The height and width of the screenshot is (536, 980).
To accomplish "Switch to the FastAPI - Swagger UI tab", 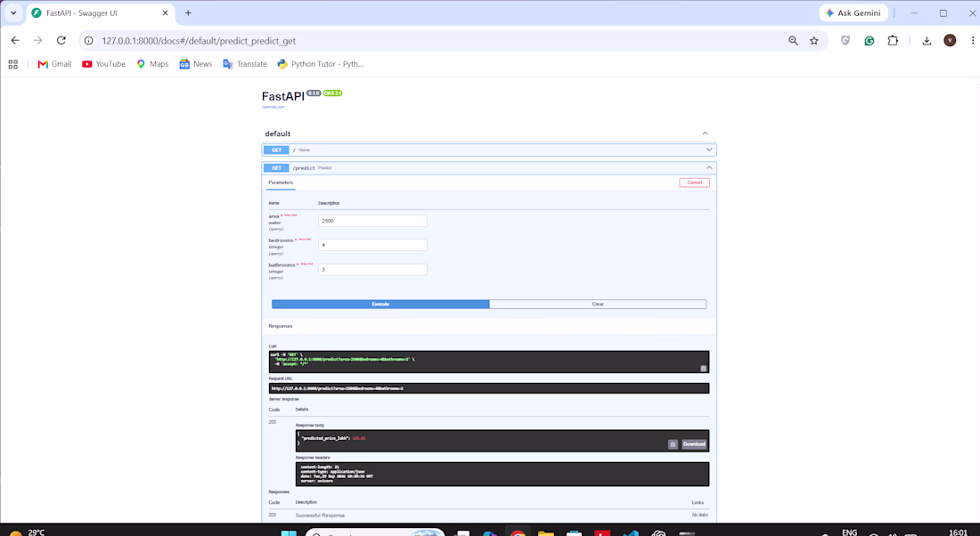I will point(100,12).
